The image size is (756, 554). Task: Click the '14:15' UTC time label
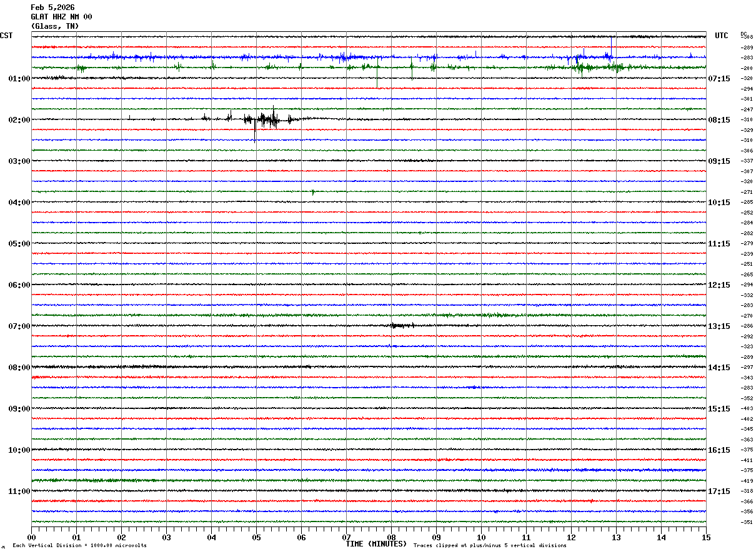[x=719, y=368]
